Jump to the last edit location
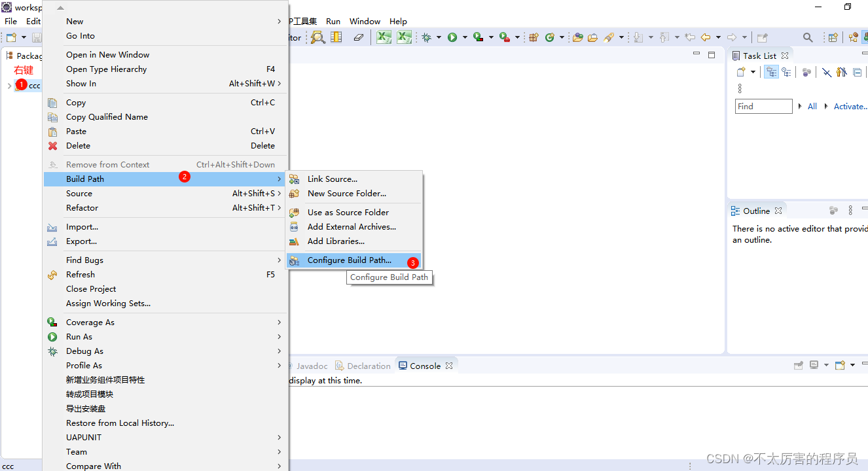This screenshot has height=471, width=868. (689, 37)
